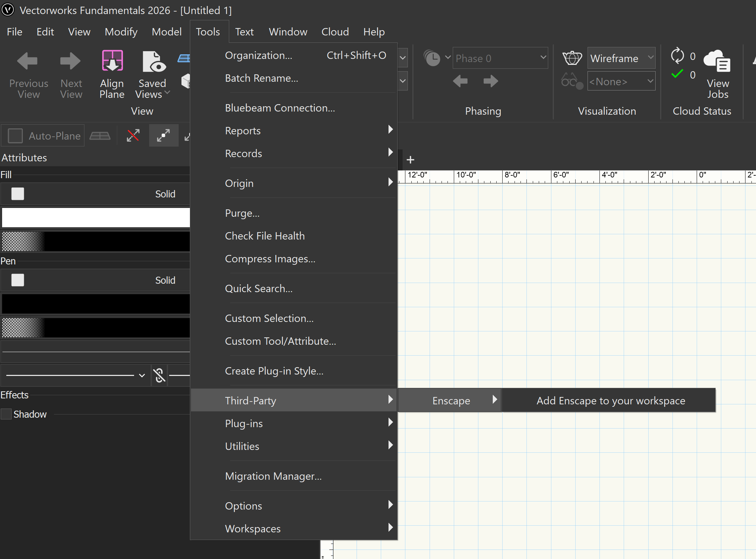Click the red-slashed arrows snapping icon

(133, 135)
